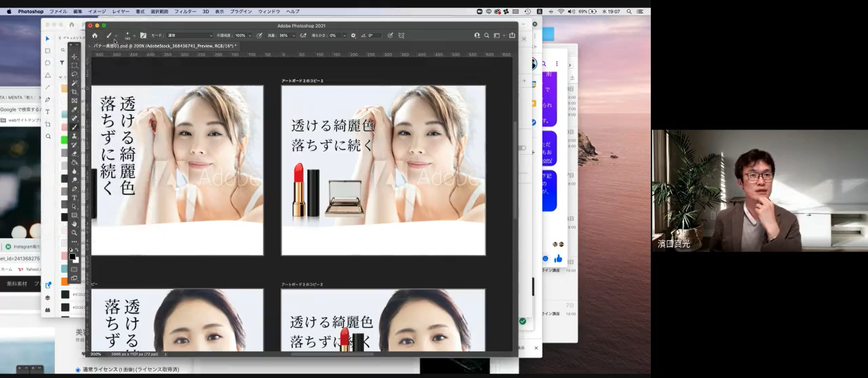Select the Clone Stamp tool
Viewport: 868px width, 378px height.
74,136
